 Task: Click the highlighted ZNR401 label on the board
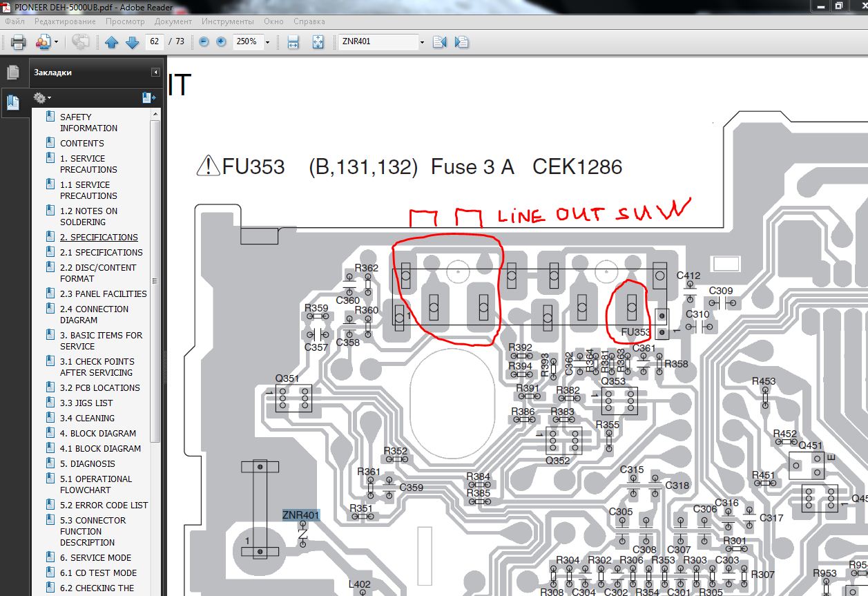coord(301,515)
